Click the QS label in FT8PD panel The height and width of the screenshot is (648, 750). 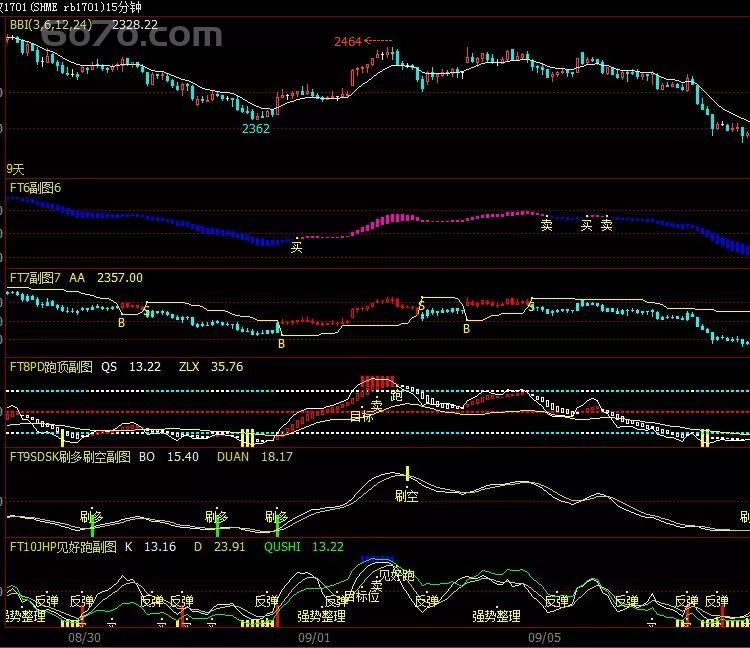(109, 367)
